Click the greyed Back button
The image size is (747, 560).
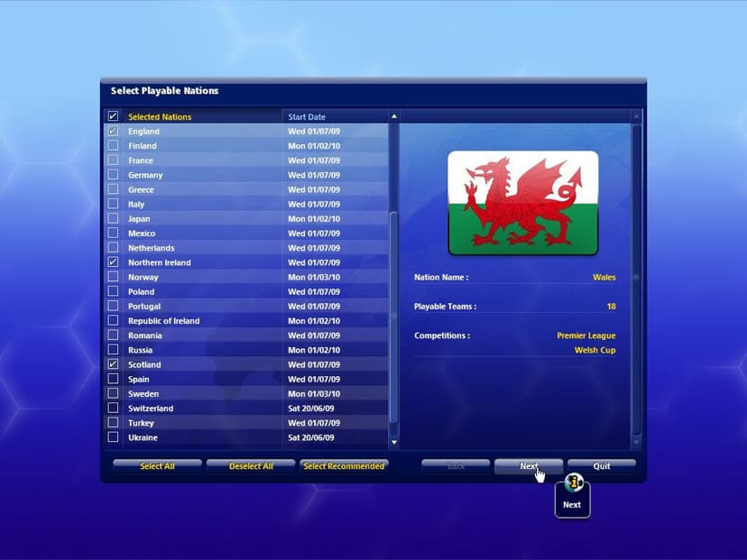click(x=456, y=466)
